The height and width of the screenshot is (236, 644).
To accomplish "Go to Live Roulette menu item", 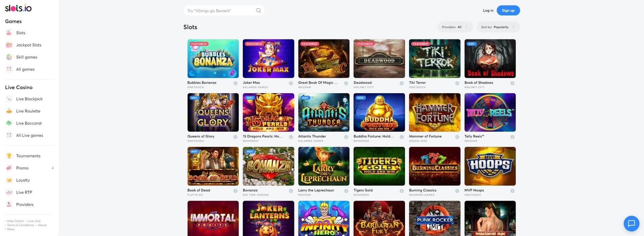I will pyautogui.click(x=28, y=111).
